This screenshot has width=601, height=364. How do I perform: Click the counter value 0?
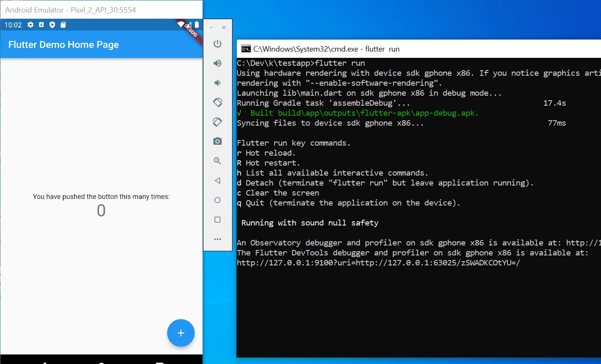pyautogui.click(x=101, y=210)
